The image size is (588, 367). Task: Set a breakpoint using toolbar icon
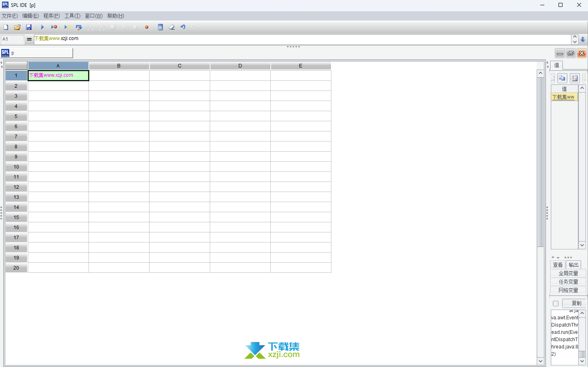tap(147, 27)
